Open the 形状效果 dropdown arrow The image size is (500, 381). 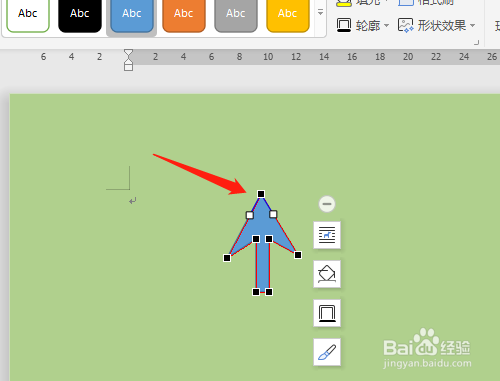coord(472,25)
